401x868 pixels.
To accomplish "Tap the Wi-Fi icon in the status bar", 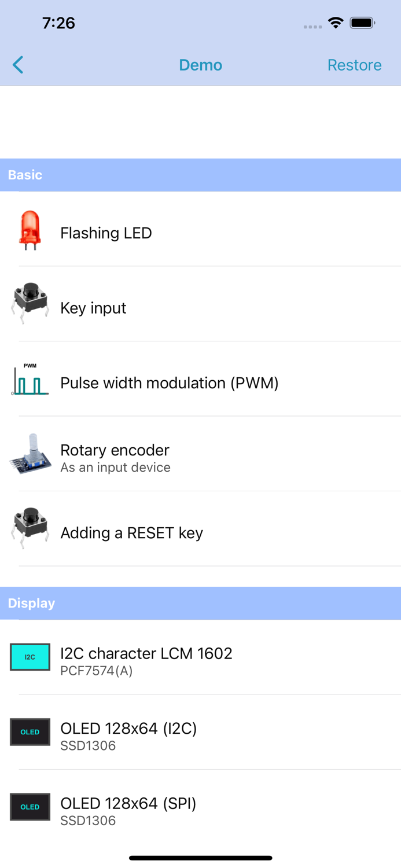I will click(x=337, y=23).
